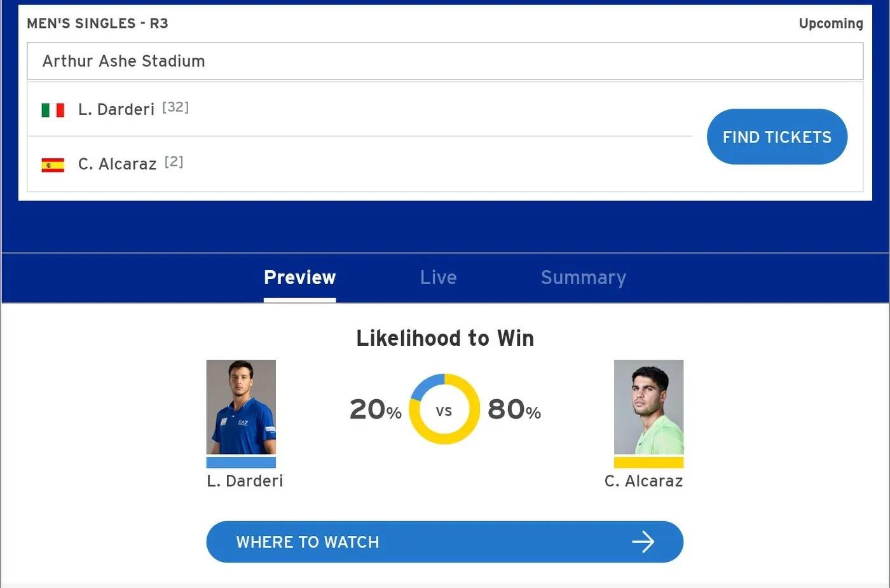Click the Upcoming status label
This screenshot has height=588, width=890.
(x=831, y=24)
